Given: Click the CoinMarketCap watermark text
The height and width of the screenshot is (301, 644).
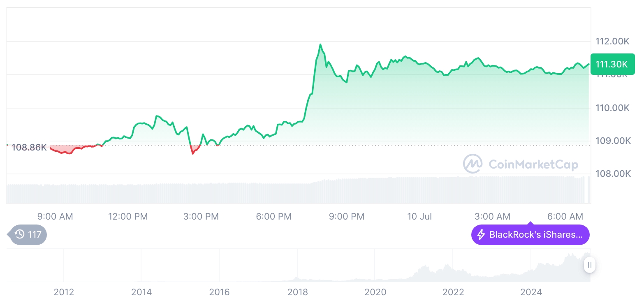Looking at the screenshot, I should 533,164.
